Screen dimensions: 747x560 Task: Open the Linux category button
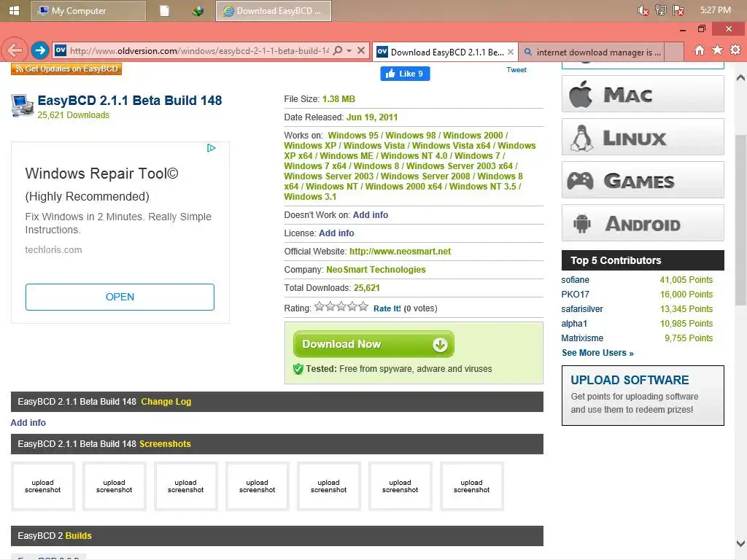(x=643, y=137)
